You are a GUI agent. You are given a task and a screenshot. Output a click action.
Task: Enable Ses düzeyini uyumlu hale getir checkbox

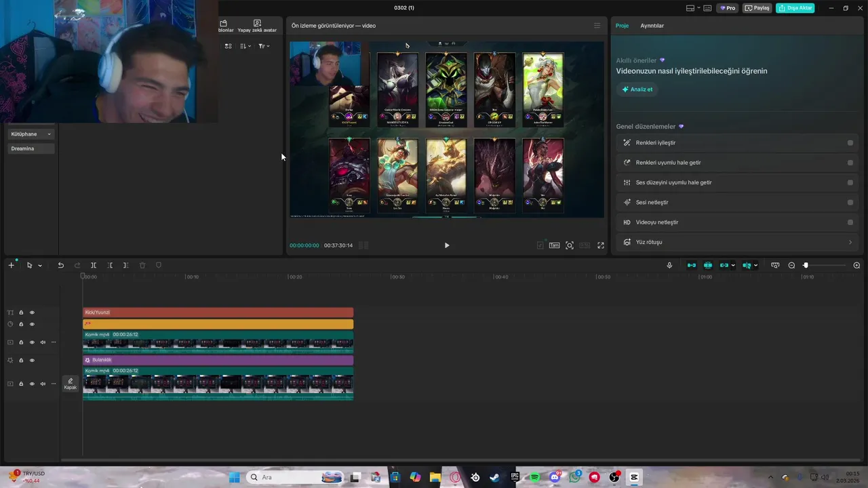click(x=850, y=182)
